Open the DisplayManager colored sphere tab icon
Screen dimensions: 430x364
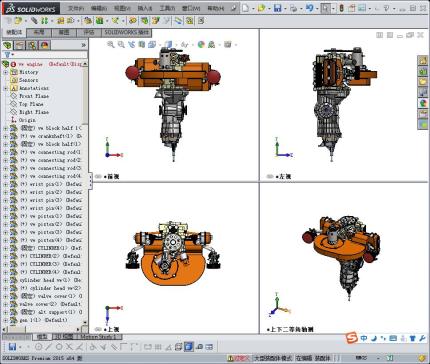pyautogui.click(x=45, y=45)
